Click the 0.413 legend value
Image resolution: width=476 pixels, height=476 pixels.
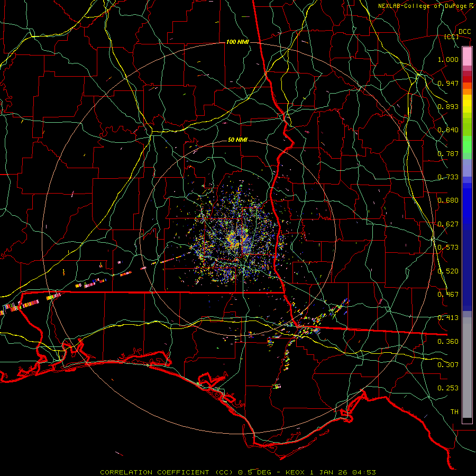[448, 318]
